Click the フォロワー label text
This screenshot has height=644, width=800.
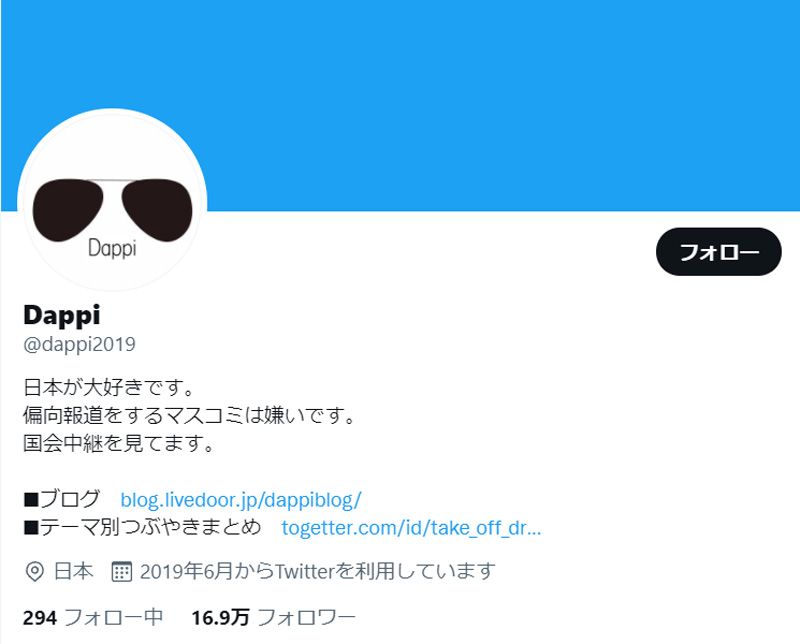[x=306, y=617]
